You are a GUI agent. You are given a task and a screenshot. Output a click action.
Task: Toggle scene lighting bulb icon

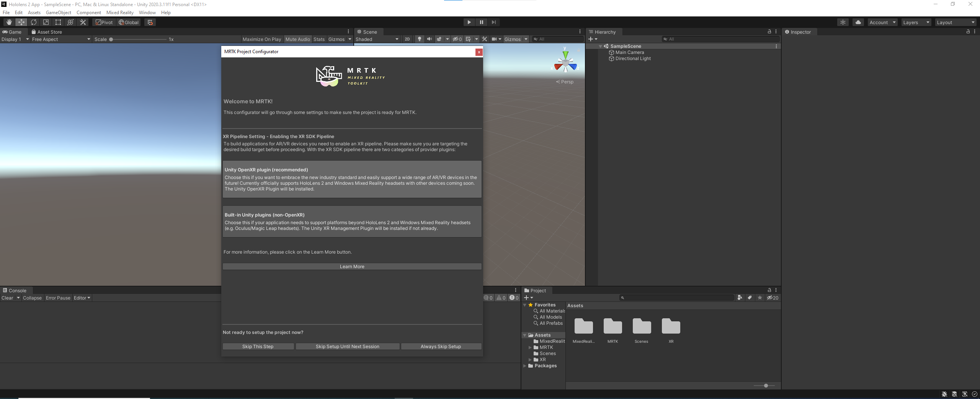click(x=420, y=39)
